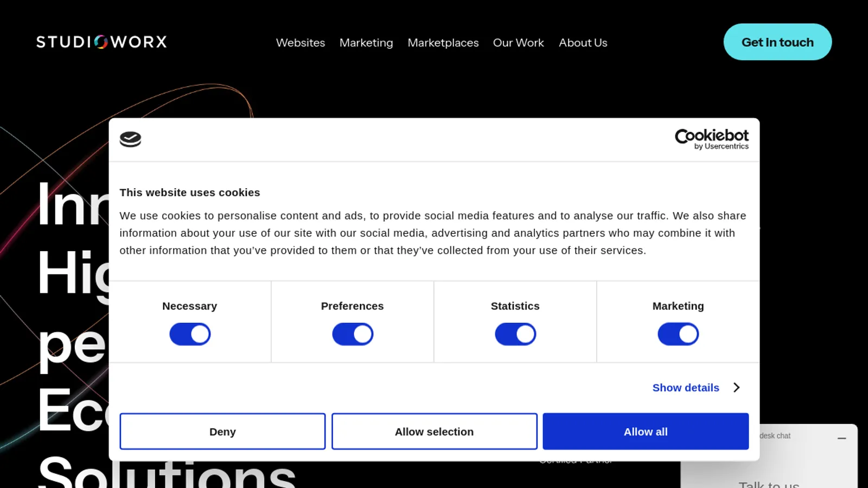868x488 pixels.
Task: Visit the About Us page
Action: 583,43
